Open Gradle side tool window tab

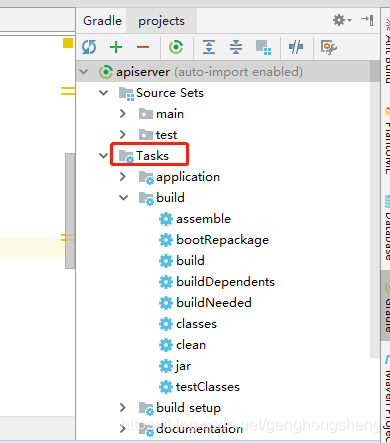386,305
